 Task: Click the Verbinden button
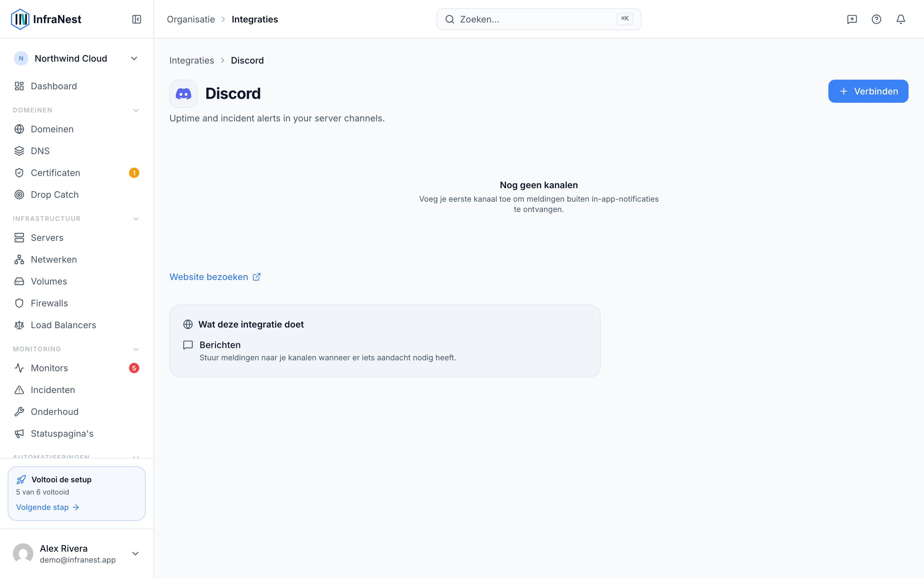pos(868,92)
